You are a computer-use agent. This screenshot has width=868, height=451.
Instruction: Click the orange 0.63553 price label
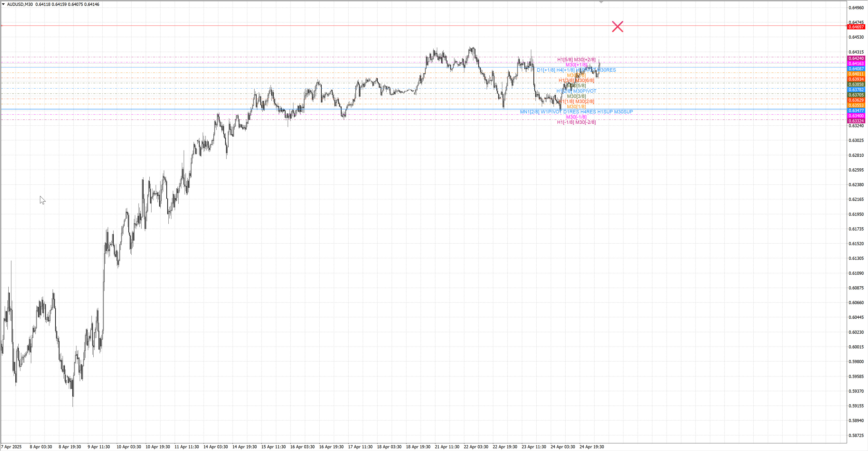[856, 106]
